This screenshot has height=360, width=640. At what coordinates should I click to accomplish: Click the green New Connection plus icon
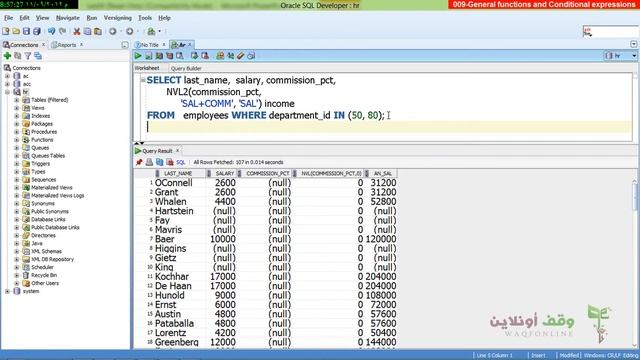tap(7, 56)
